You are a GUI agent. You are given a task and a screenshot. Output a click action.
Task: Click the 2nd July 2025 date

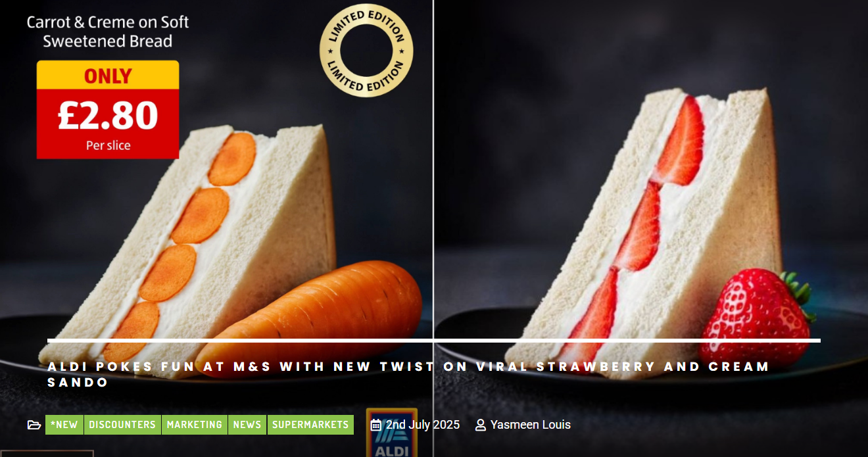[423, 425]
